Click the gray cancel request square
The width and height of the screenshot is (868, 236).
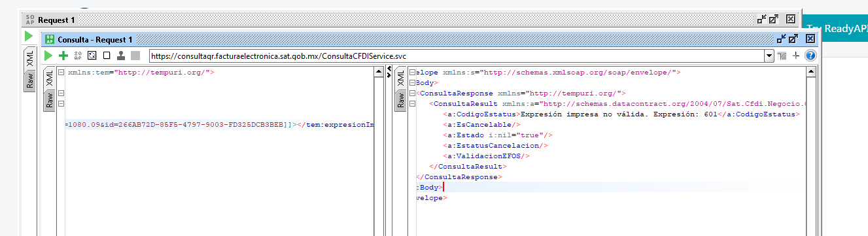[135, 56]
